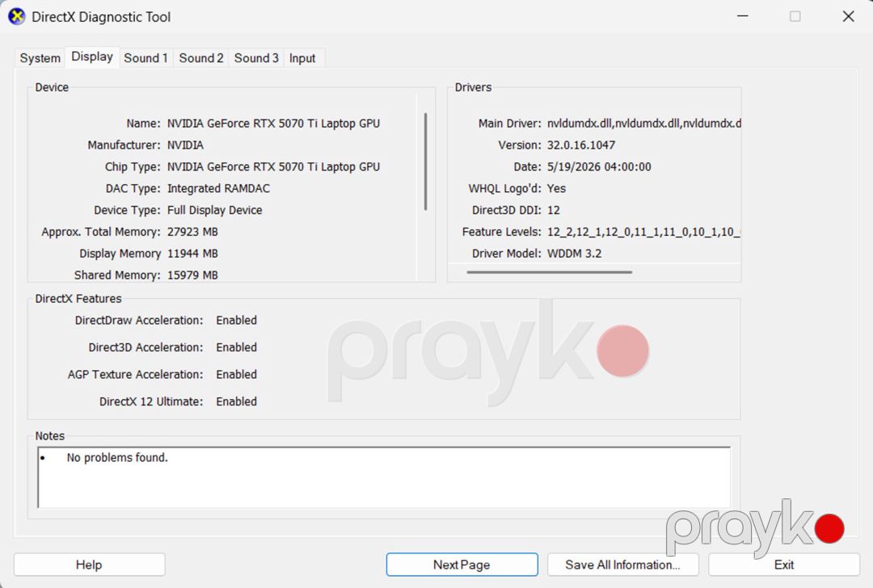Image resolution: width=873 pixels, height=588 pixels.
Task: Click the Chip Type value text
Action: pos(273,167)
